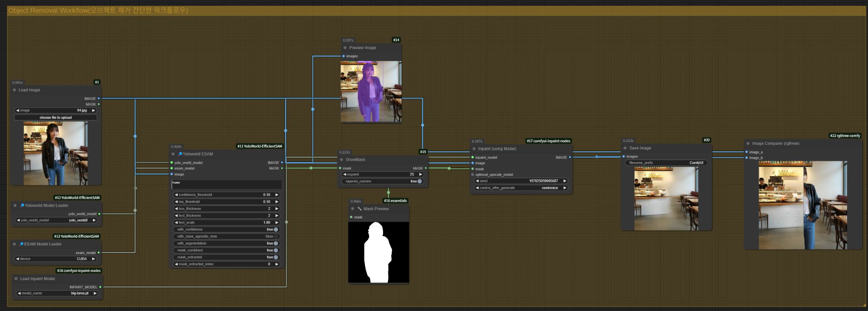The height and width of the screenshot is (311, 868).
Task: Click the Save Image result thumbnail
Action: tap(666, 198)
